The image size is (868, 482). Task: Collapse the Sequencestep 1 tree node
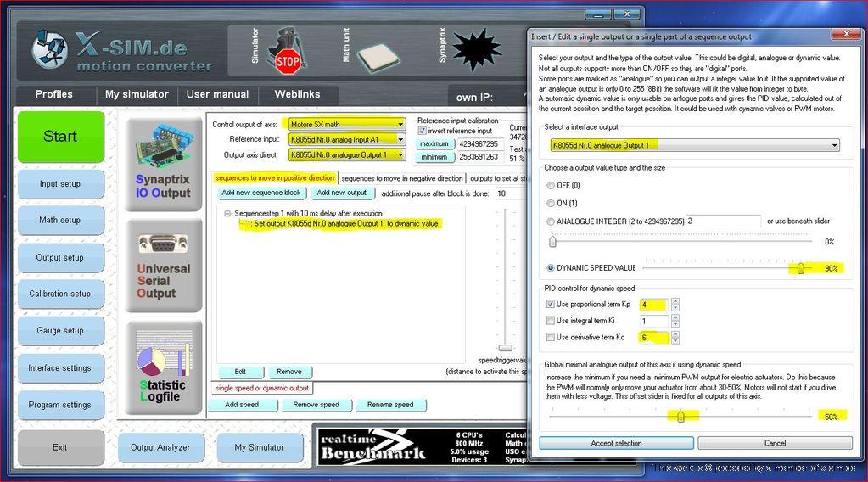(x=228, y=213)
